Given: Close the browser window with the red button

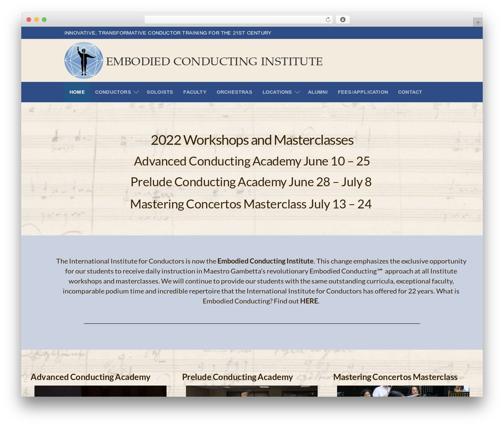Looking at the screenshot, I should 29,20.
